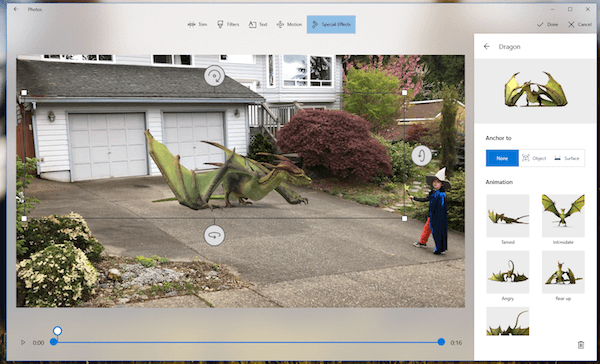
Task: Open the Filters tool
Action: [228, 24]
